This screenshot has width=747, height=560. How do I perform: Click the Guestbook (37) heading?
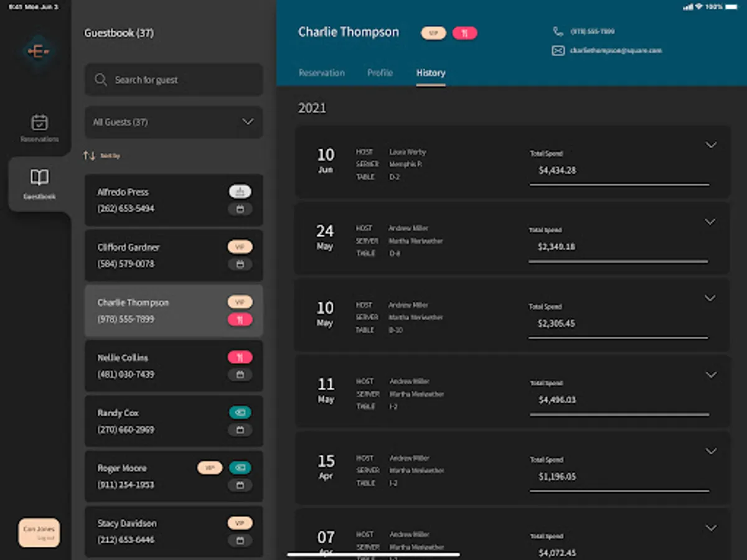click(119, 33)
